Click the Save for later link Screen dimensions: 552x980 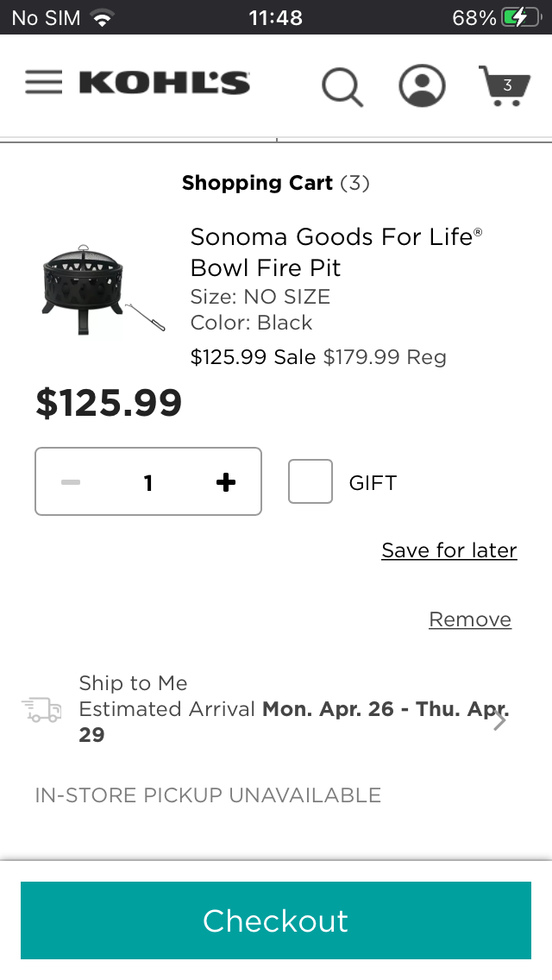[x=449, y=550]
